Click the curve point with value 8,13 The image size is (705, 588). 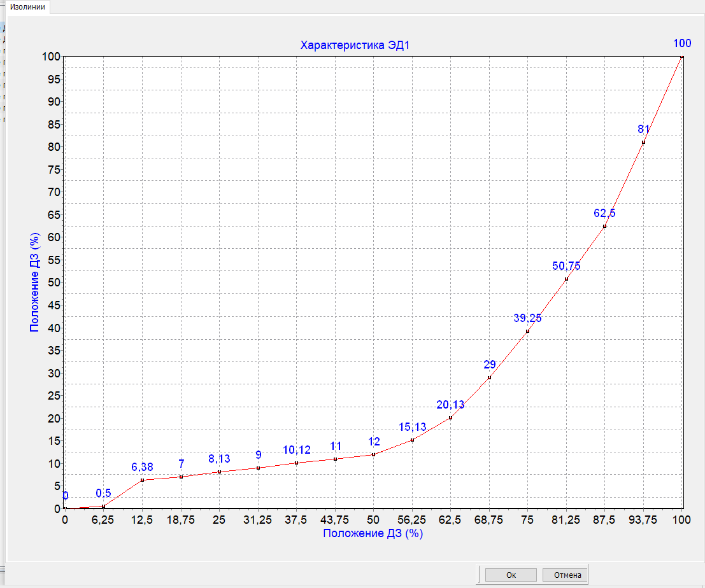point(219,472)
